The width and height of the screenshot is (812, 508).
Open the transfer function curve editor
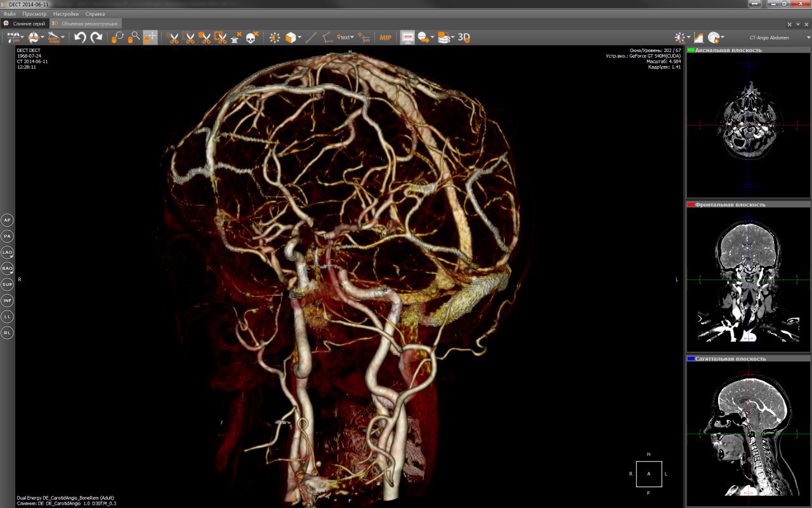click(x=698, y=37)
